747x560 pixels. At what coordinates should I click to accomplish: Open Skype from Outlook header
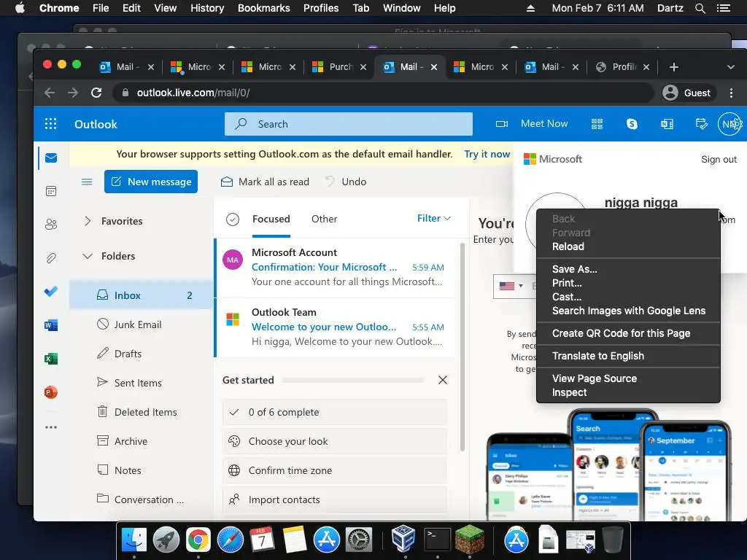click(x=632, y=124)
